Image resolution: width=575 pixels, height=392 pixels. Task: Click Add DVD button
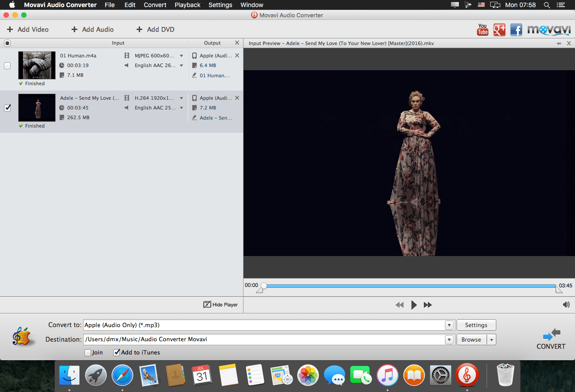pyautogui.click(x=156, y=30)
